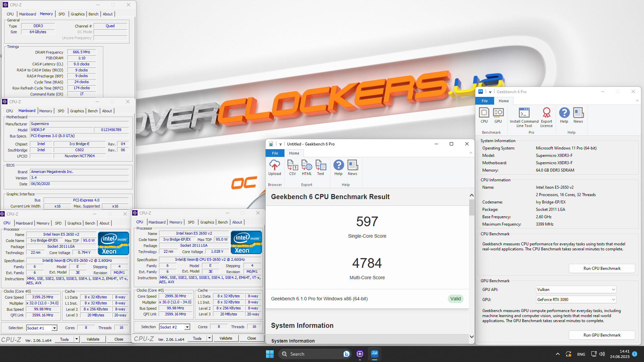Open GPU GeForce RTX 3090 dropdown
The image size is (644, 362).
tap(576, 300)
